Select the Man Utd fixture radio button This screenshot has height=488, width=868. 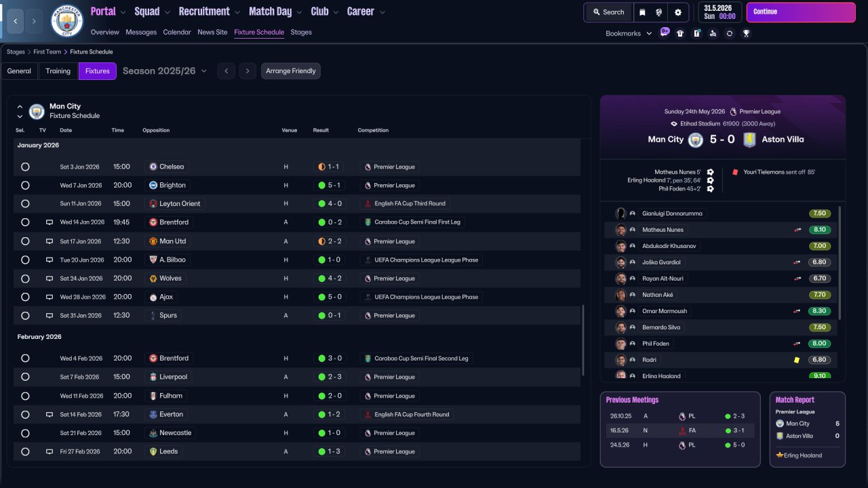pos(25,241)
